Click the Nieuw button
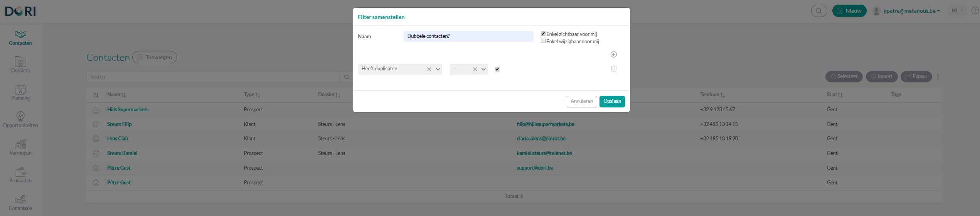 click(x=849, y=11)
